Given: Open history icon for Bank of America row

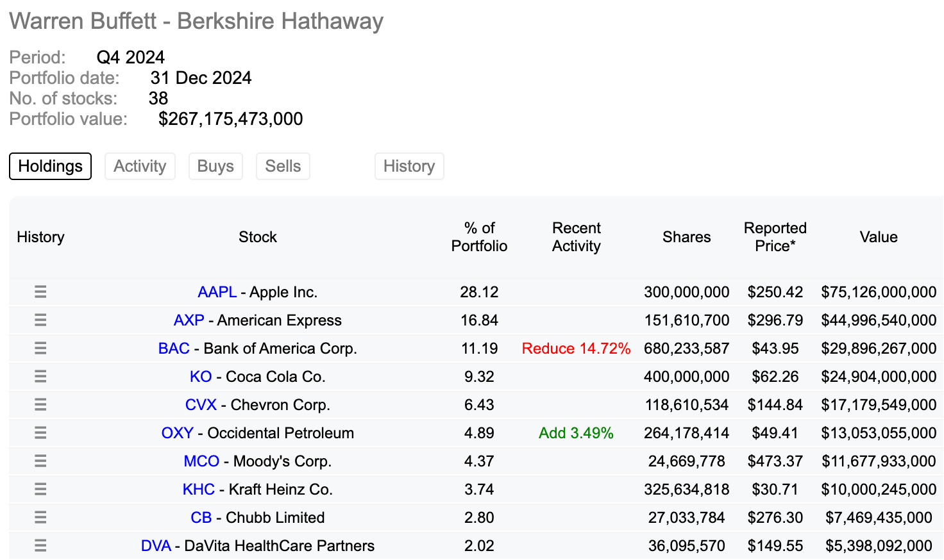Looking at the screenshot, I should pyautogui.click(x=40, y=349).
